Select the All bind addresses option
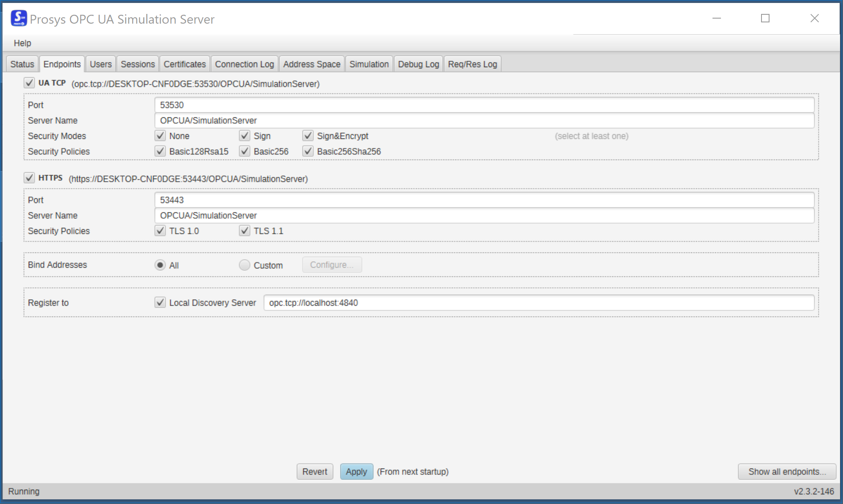 click(160, 265)
